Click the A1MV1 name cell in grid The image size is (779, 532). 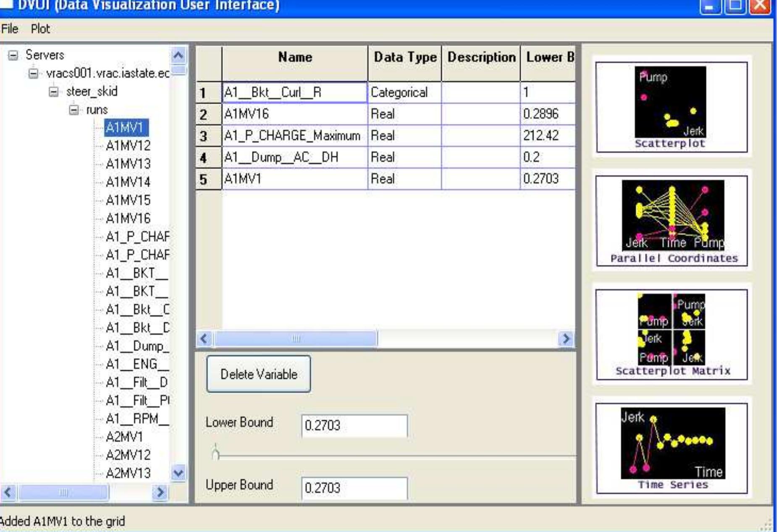(x=295, y=179)
